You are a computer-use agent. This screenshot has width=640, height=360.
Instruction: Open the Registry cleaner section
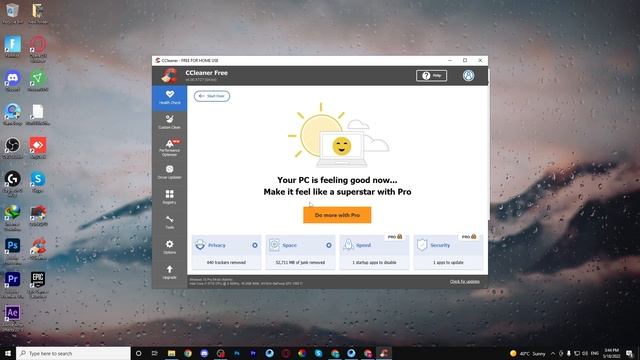pyautogui.click(x=169, y=197)
